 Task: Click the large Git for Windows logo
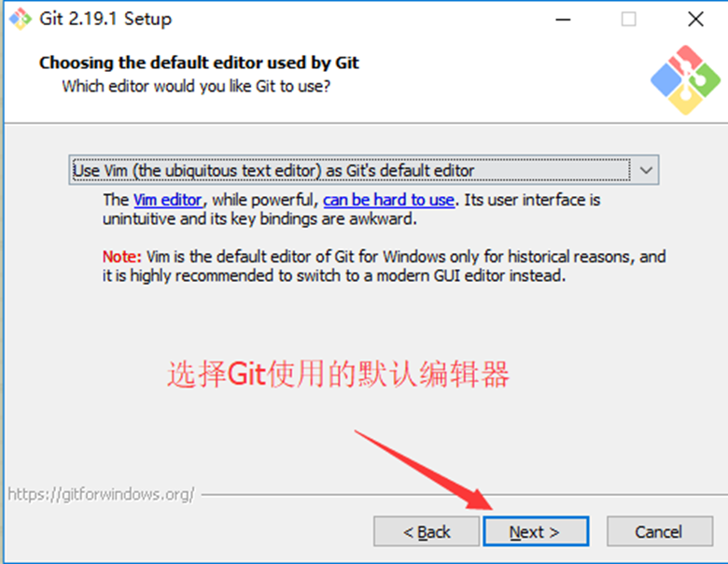tap(685, 80)
